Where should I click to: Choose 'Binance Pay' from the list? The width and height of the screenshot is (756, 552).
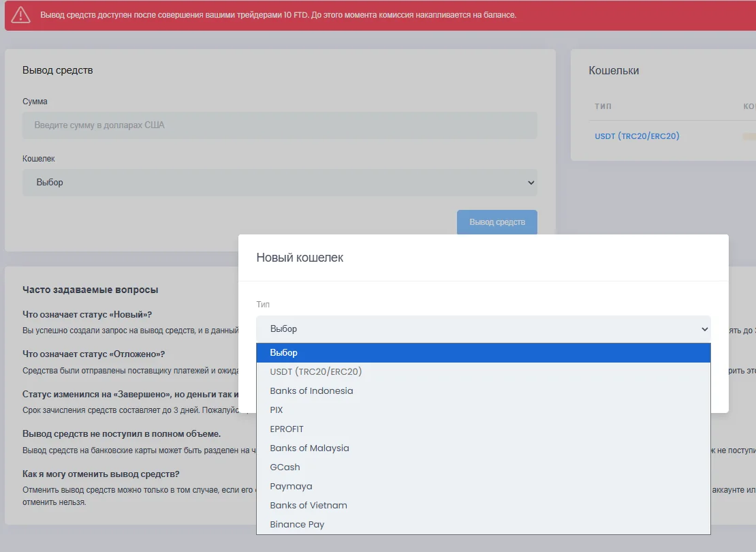tap(483, 524)
